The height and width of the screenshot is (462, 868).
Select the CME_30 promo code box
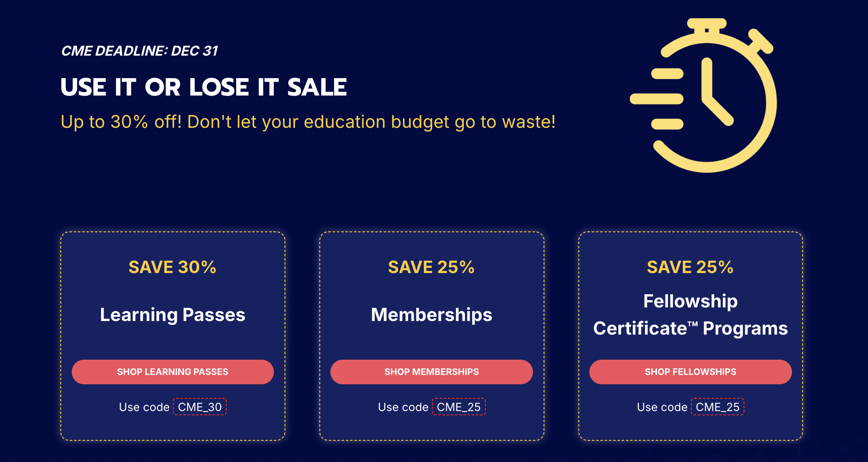(200, 407)
